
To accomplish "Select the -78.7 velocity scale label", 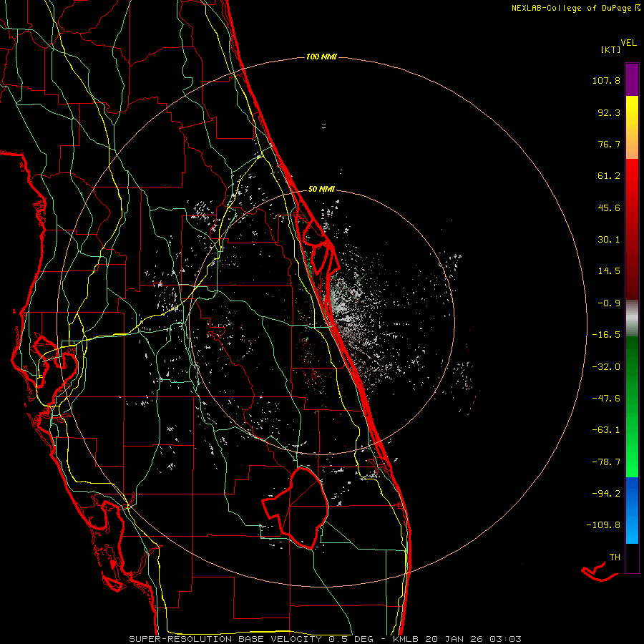I will point(606,462).
